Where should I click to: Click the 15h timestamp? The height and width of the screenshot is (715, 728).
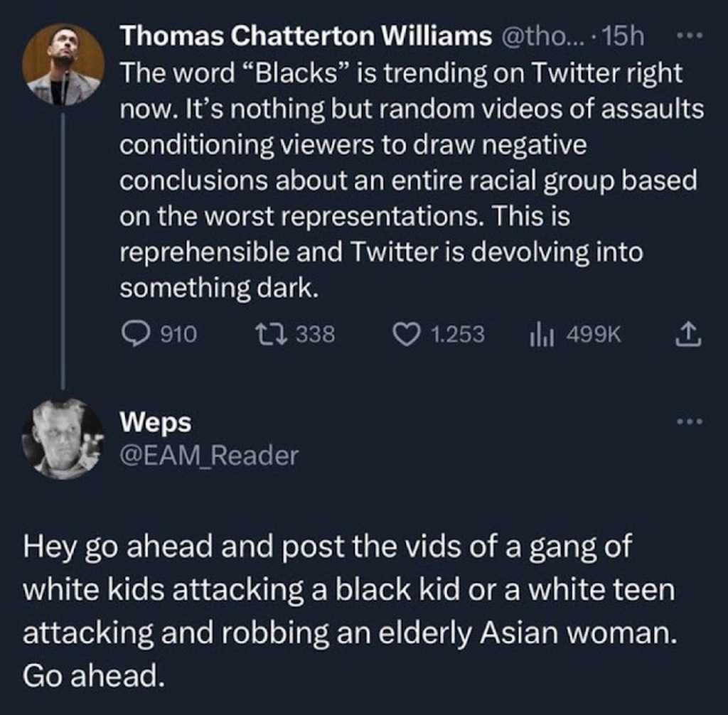(x=623, y=36)
